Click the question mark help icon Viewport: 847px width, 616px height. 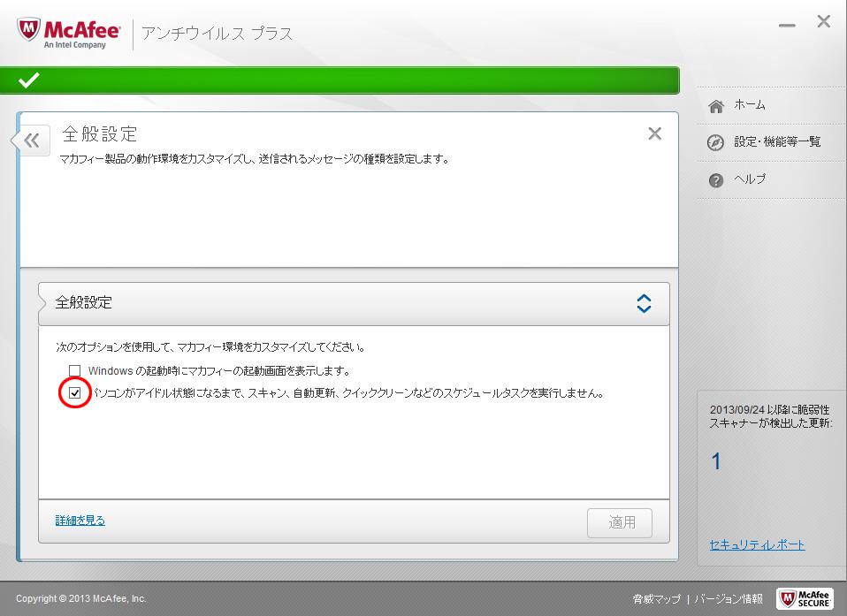coord(716,180)
